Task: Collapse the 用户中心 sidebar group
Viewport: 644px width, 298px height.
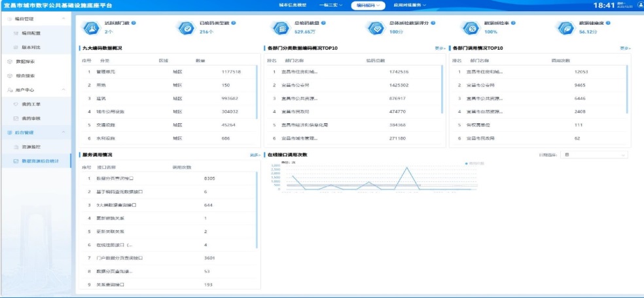Action: [63, 90]
